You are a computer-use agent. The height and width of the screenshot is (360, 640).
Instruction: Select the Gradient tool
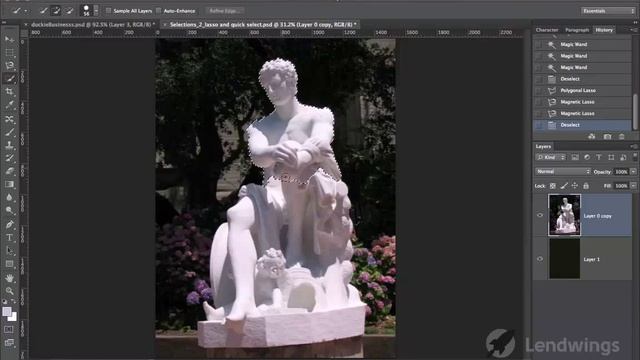(9, 184)
